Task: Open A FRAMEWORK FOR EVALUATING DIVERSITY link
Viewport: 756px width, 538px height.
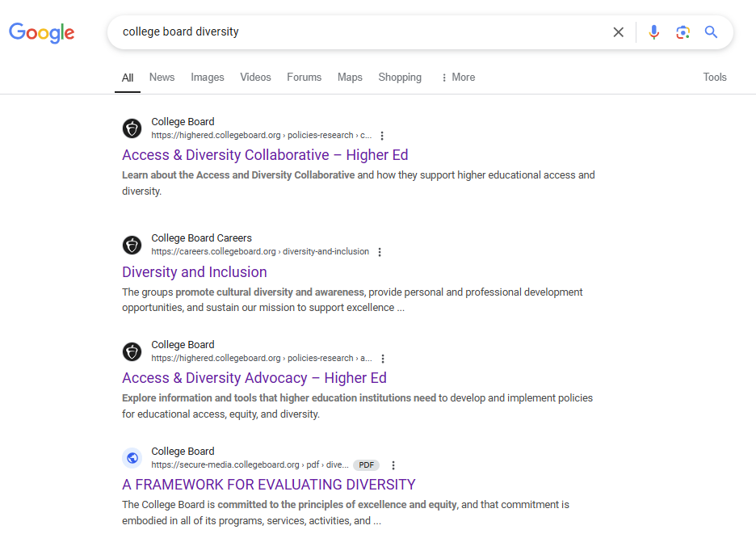Action: point(269,485)
